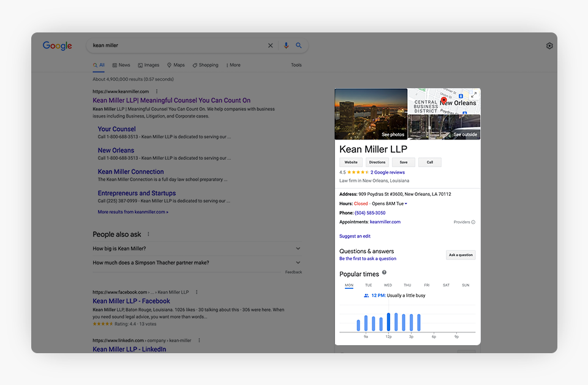Switch to the Images search tab
The image size is (588, 385).
148,65
